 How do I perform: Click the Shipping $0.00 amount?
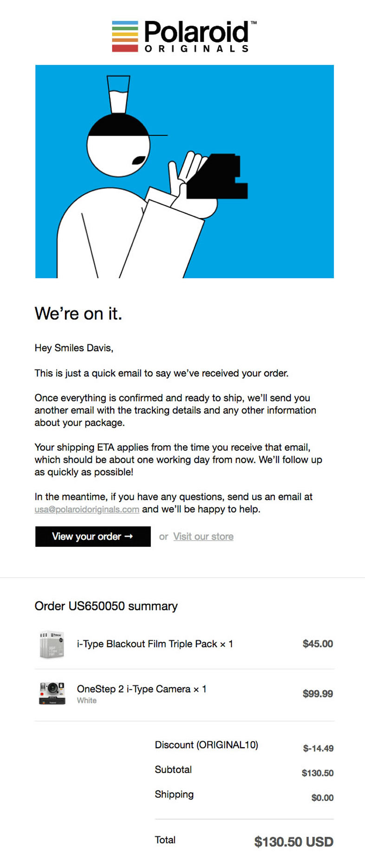click(322, 798)
